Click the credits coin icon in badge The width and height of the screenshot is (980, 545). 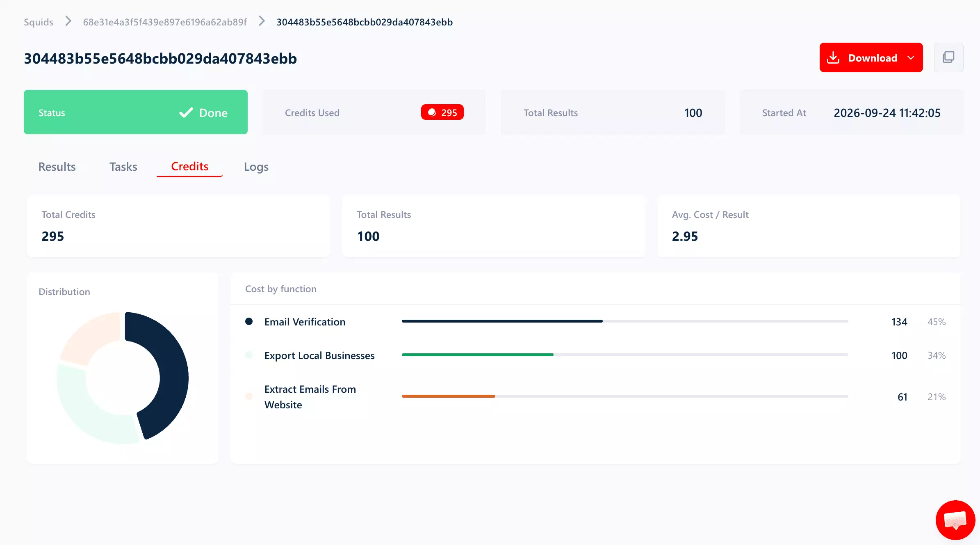tap(432, 112)
